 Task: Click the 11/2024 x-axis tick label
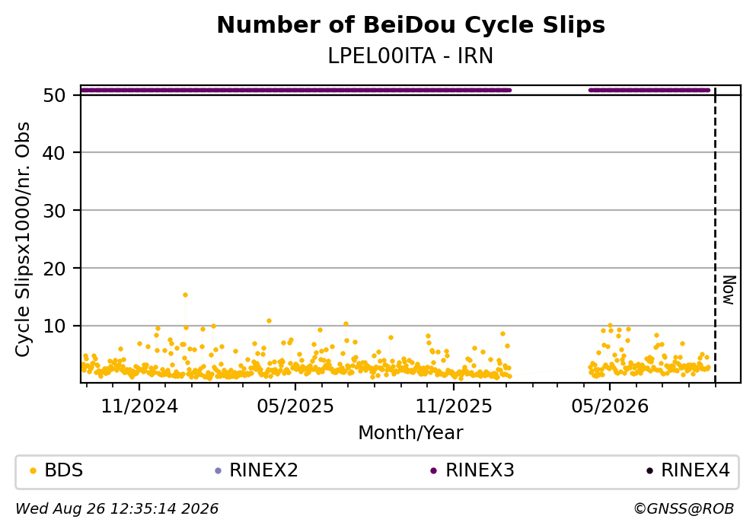[139, 406]
